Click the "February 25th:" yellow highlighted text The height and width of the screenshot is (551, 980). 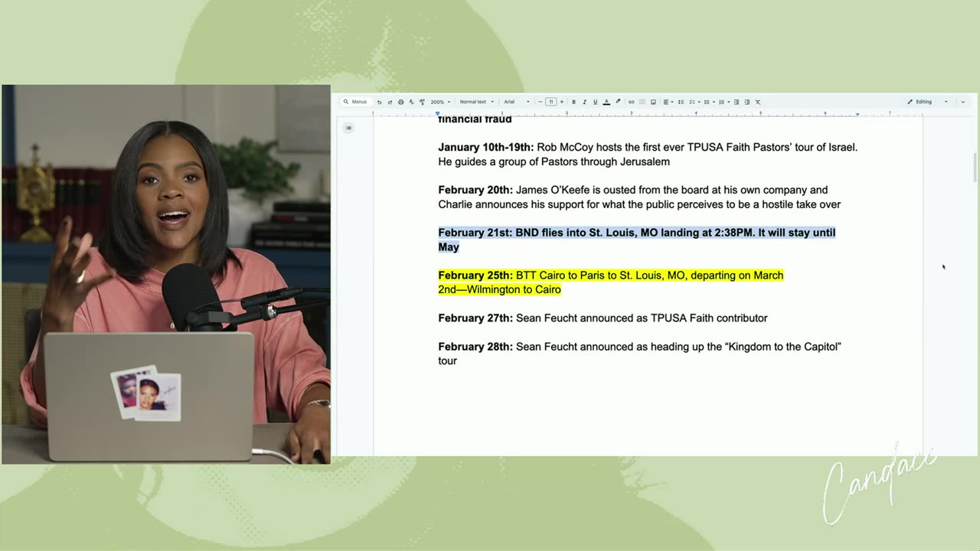[611, 282]
